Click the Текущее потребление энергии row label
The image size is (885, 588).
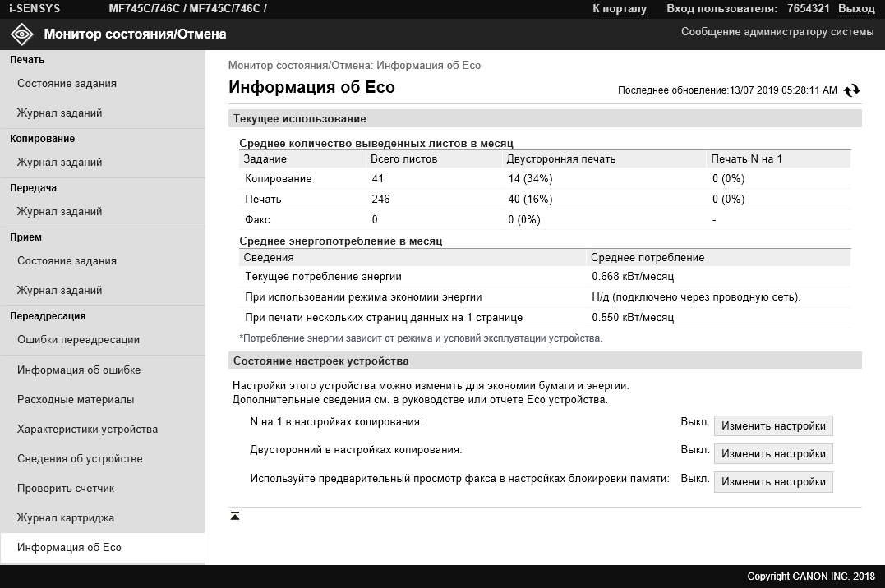(x=324, y=277)
